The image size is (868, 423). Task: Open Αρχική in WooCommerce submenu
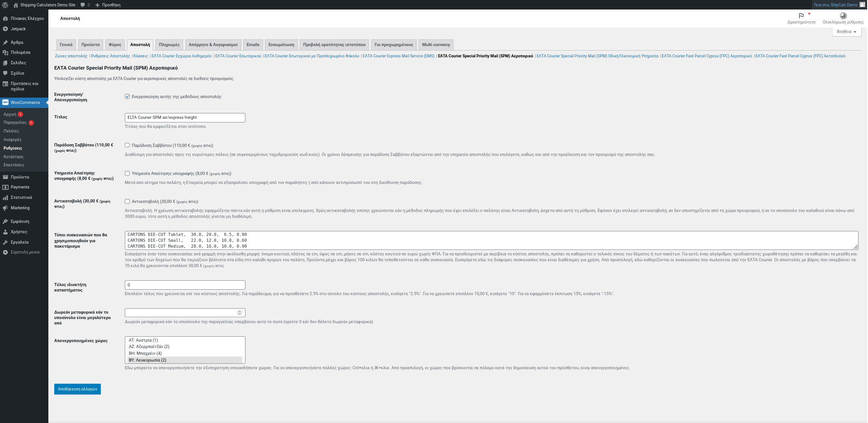tap(10, 114)
